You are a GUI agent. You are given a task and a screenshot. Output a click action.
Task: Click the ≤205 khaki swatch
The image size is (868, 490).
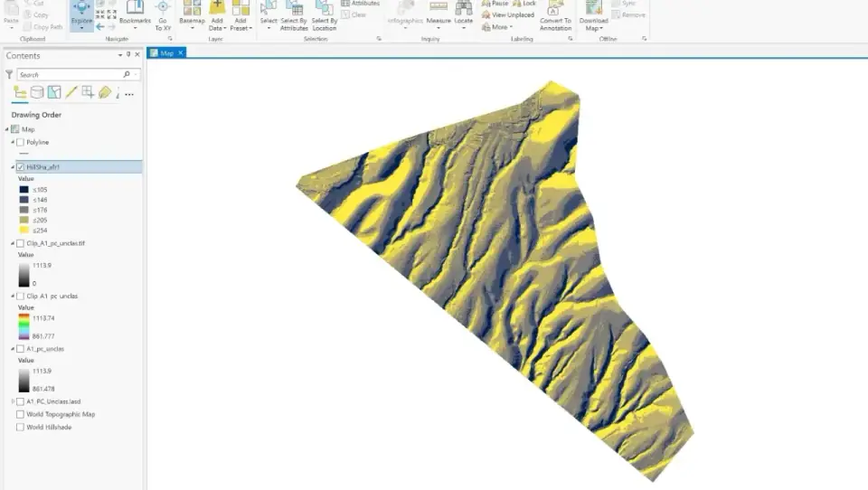(x=24, y=220)
